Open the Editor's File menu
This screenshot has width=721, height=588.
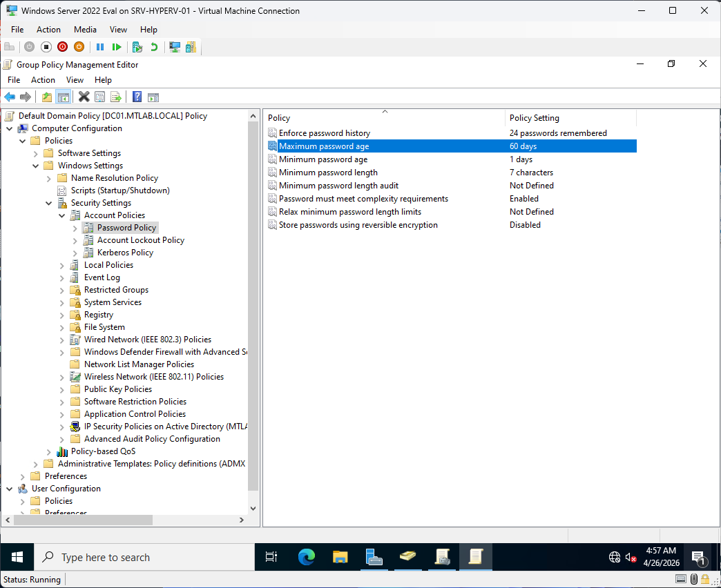pos(14,80)
